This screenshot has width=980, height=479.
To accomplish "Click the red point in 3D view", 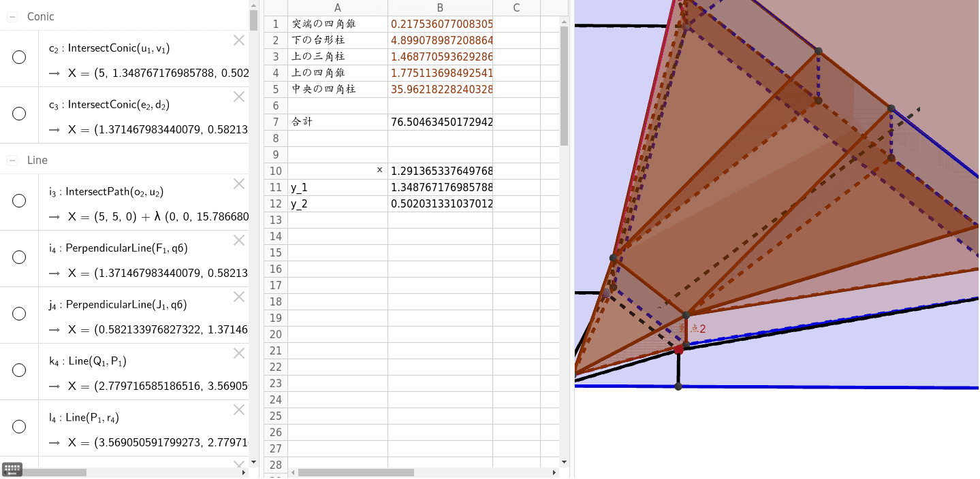I will pos(678,350).
